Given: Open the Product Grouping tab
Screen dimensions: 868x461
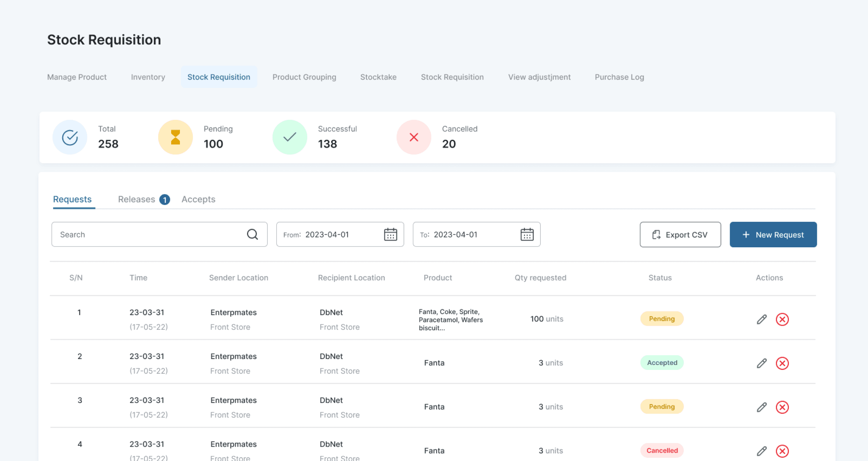Looking at the screenshot, I should [x=304, y=77].
